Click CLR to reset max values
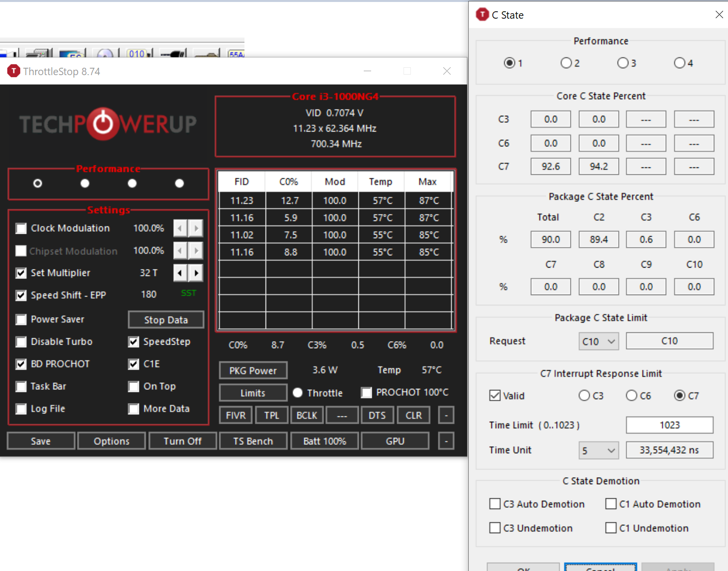Image resolution: width=728 pixels, height=571 pixels. [413, 415]
